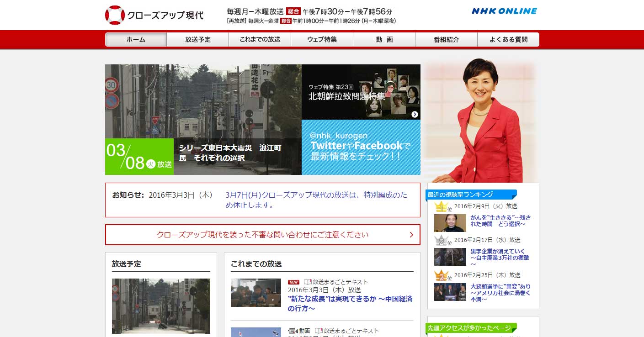Open the 浪江町民 それぞれの選択 episode headline
644x337 pixels.
(x=230, y=153)
